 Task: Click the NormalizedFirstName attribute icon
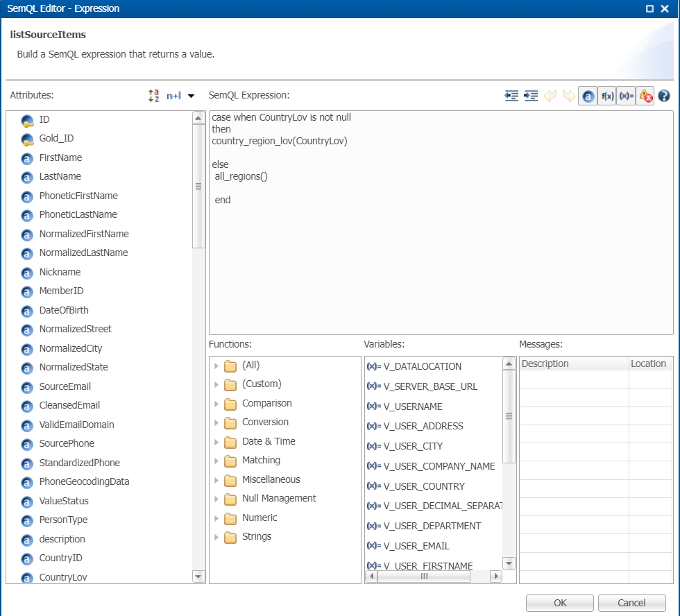[x=27, y=235]
